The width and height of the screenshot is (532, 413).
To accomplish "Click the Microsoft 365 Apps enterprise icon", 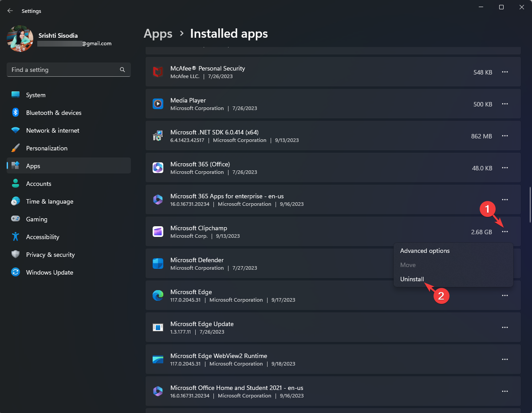I will (x=158, y=200).
